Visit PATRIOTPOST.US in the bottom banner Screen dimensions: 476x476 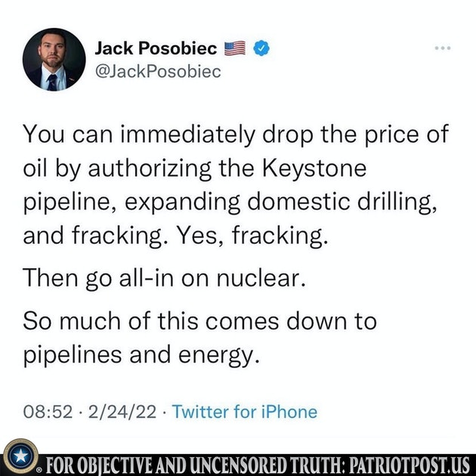[410, 465]
